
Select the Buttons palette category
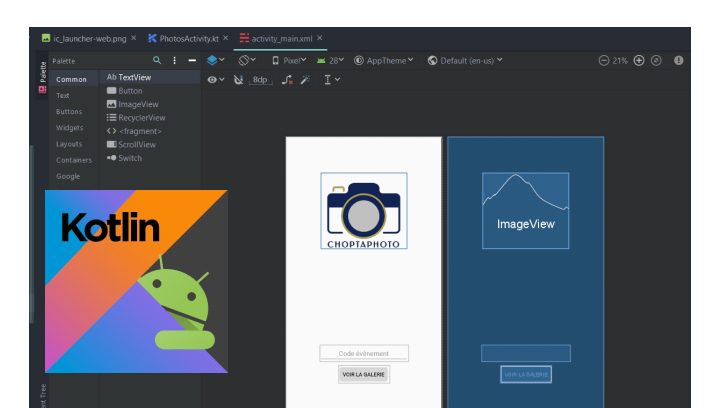(69, 112)
